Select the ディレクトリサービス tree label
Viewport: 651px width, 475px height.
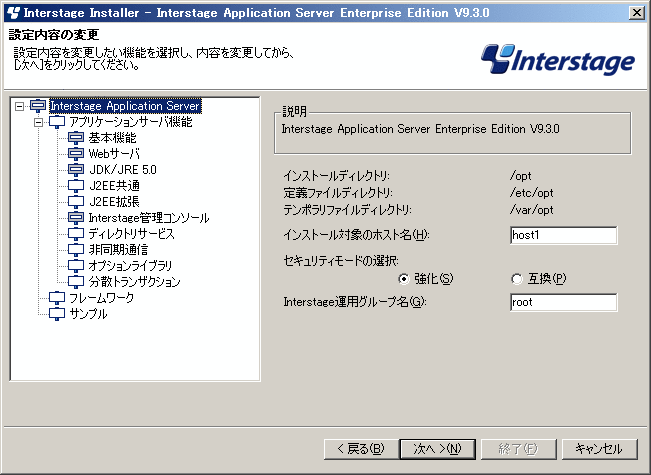click(131, 234)
